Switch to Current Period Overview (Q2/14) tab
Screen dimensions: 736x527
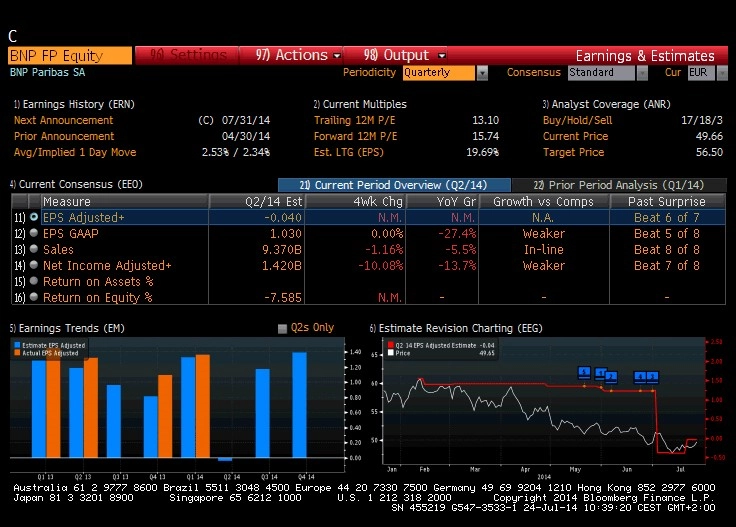click(x=394, y=185)
